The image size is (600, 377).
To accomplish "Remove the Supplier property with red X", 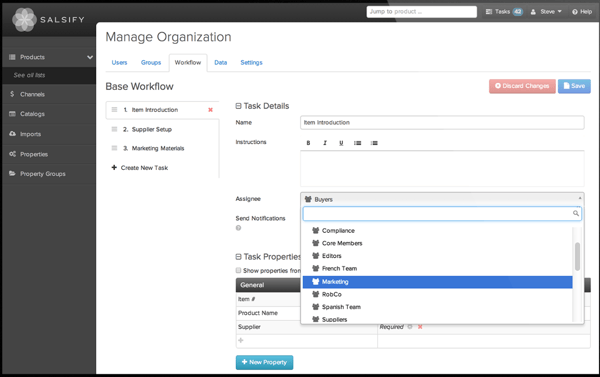I will (420, 327).
